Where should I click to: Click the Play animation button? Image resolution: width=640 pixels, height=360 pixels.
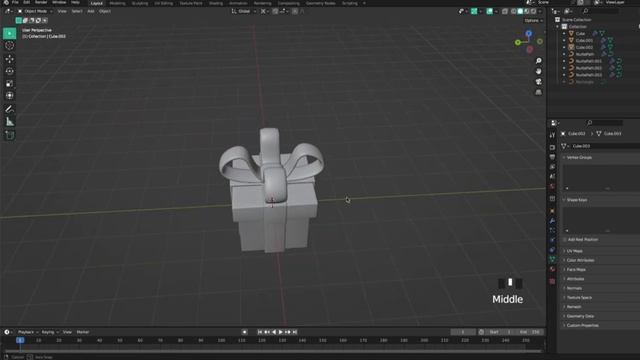point(280,332)
